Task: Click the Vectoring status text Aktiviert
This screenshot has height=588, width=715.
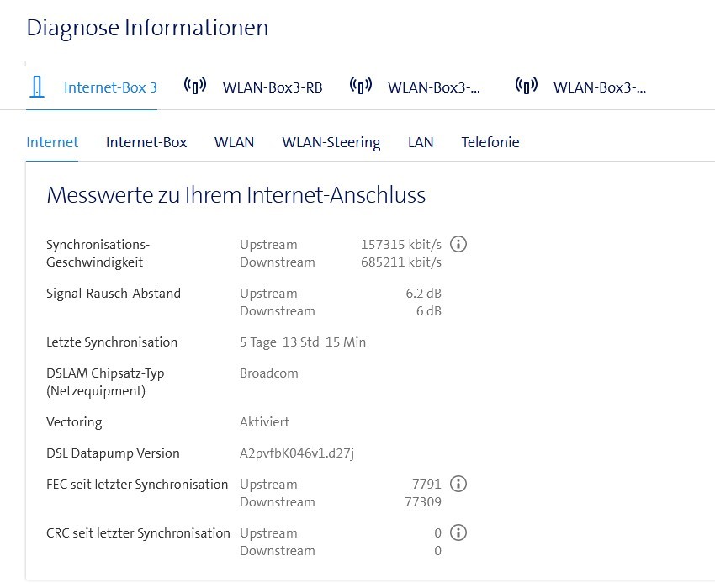Action: pos(264,421)
